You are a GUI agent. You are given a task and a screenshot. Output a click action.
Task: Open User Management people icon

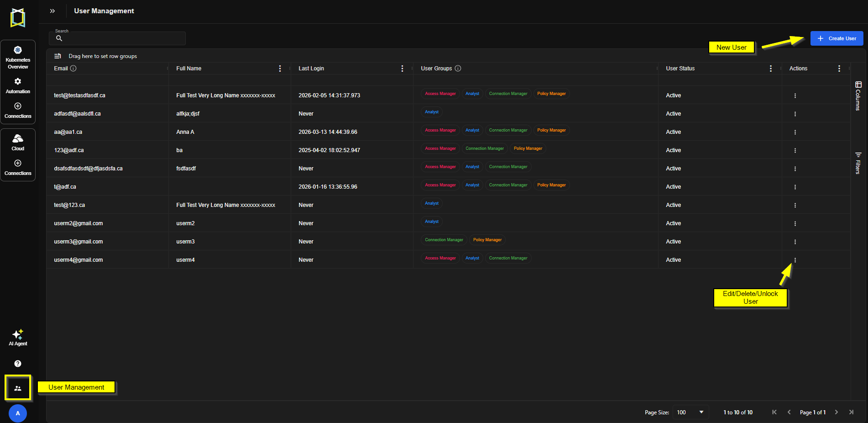click(18, 388)
